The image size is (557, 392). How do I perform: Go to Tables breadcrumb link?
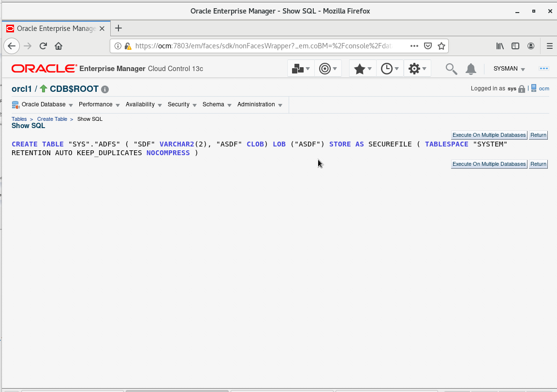pos(19,119)
